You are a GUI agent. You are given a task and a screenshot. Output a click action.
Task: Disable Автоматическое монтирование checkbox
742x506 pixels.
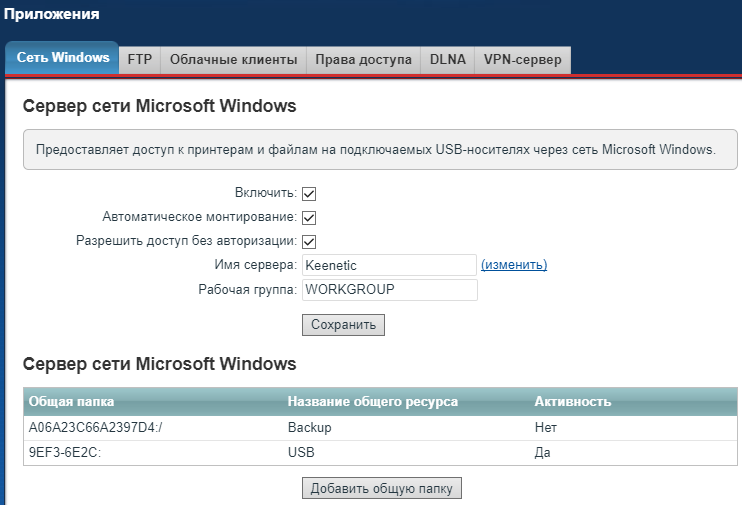(x=309, y=218)
